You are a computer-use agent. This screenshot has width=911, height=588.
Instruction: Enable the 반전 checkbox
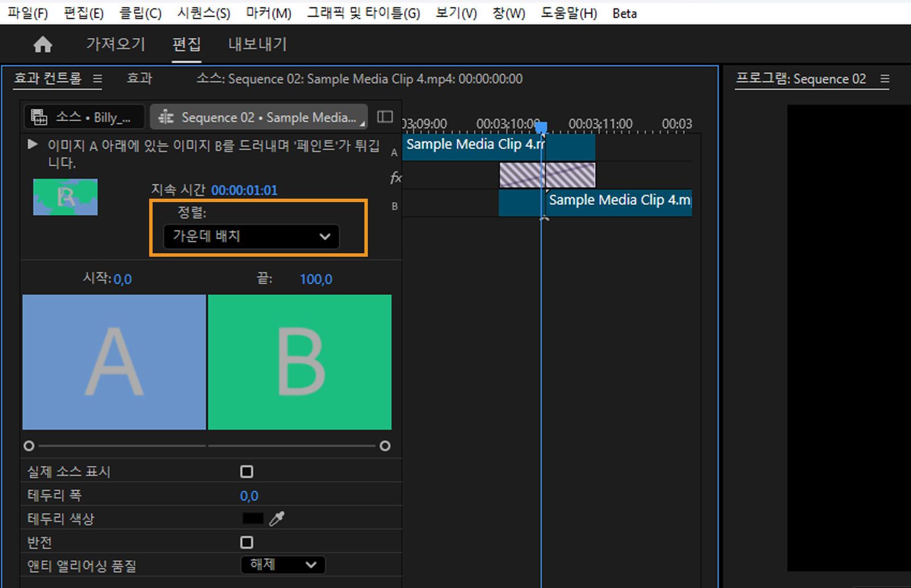(247, 542)
